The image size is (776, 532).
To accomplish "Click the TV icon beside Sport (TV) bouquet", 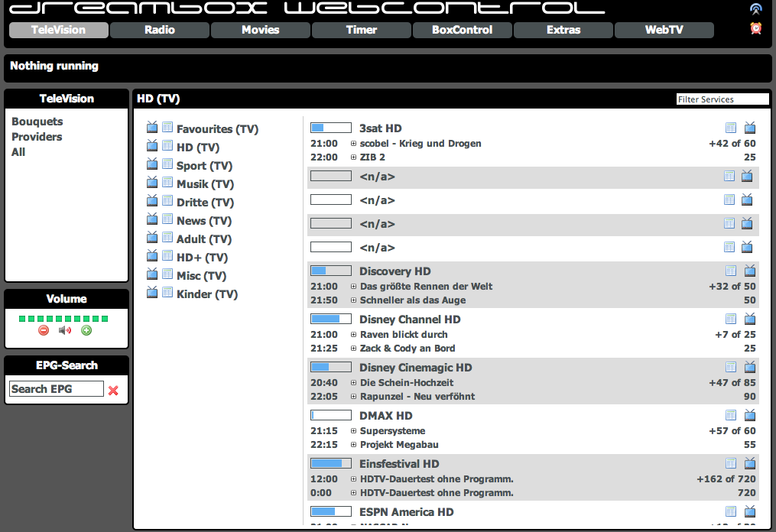I will [x=152, y=164].
